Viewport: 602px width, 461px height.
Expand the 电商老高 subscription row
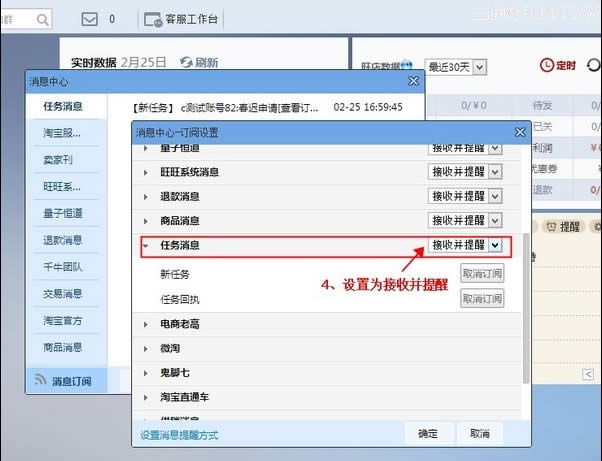[146, 324]
